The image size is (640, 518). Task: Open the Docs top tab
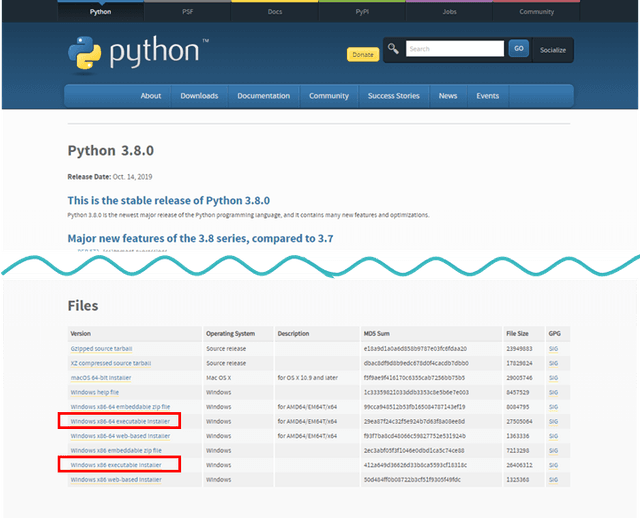pyautogui.click(x=275, y=11)
